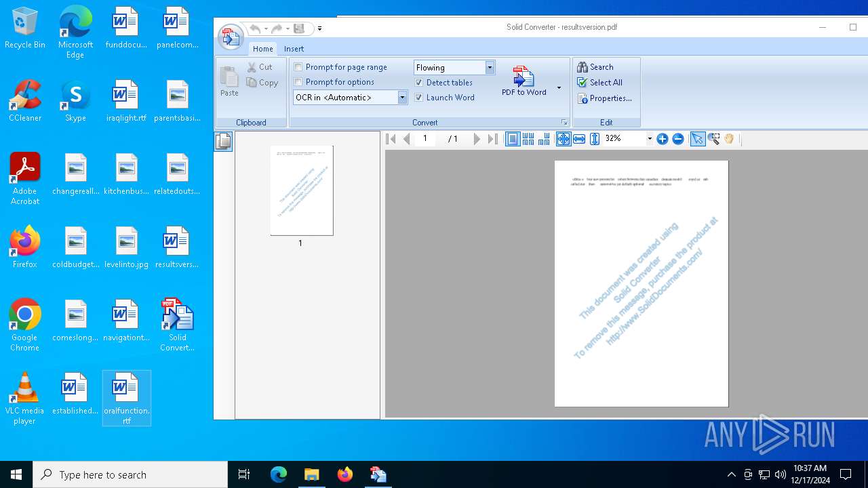Viewport: 868px width, 488px height.
Task: Click the taskbar clock showing 10:37 AM
Action: tap(810, 474)
